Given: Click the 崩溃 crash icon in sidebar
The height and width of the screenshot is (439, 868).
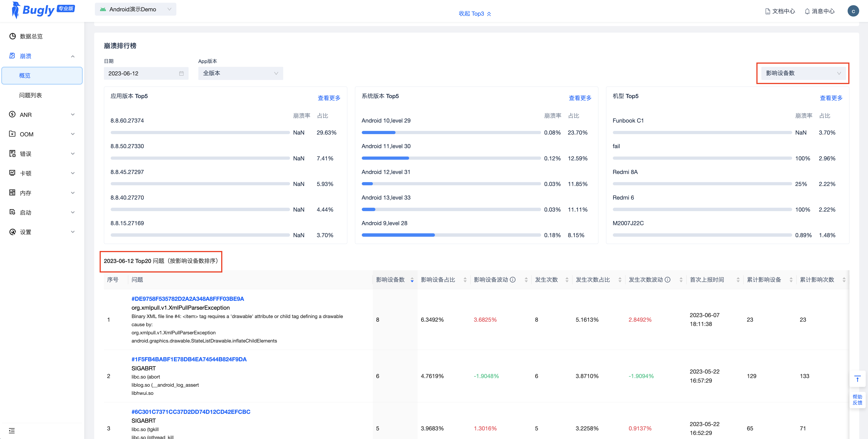Looking at the screenshot, I should 12,56.
